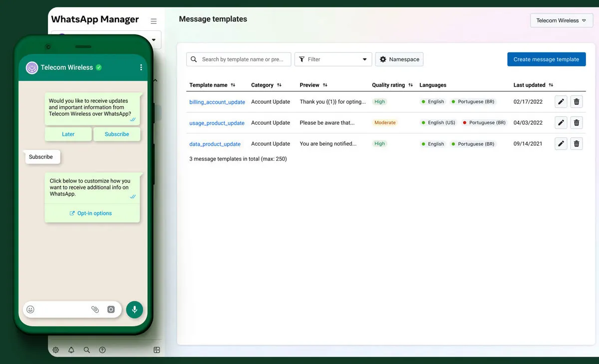
Task: Delete the usage_product_update template with the trash icon
Action: click(x=577, y=123)
